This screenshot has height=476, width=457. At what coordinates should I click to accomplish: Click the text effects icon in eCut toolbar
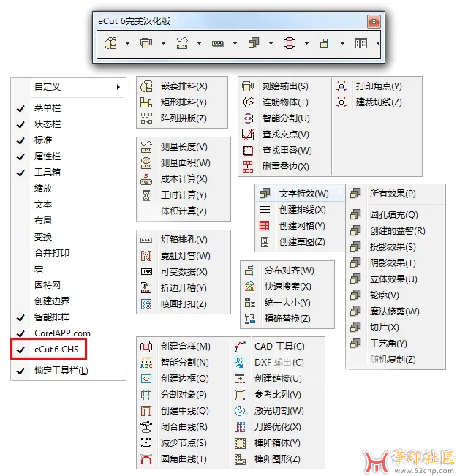[x=254, y=43]
